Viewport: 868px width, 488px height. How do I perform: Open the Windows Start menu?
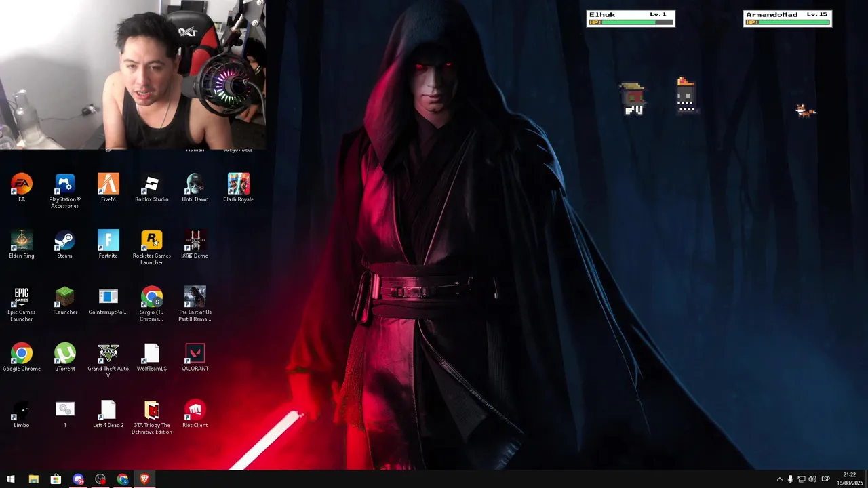(x=11, y=479)
